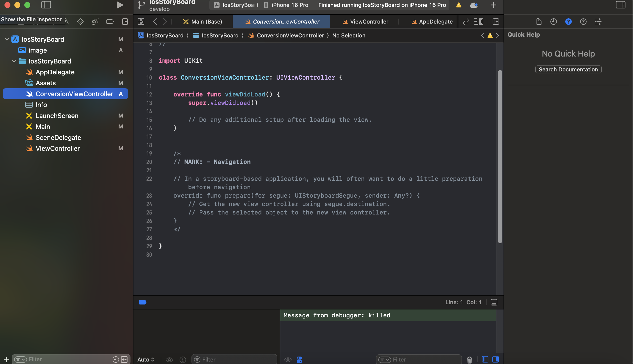Image resolution: width=633 pixels, height=364 pixels.
Task: Toggle the console eye visibility icon
Action: [x=288, y=360]
